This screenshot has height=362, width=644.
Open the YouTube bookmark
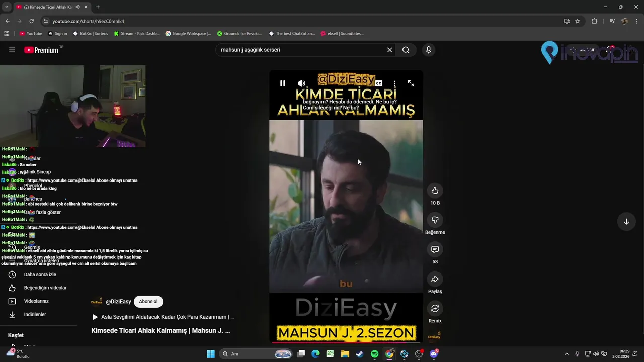coord(31,34)
